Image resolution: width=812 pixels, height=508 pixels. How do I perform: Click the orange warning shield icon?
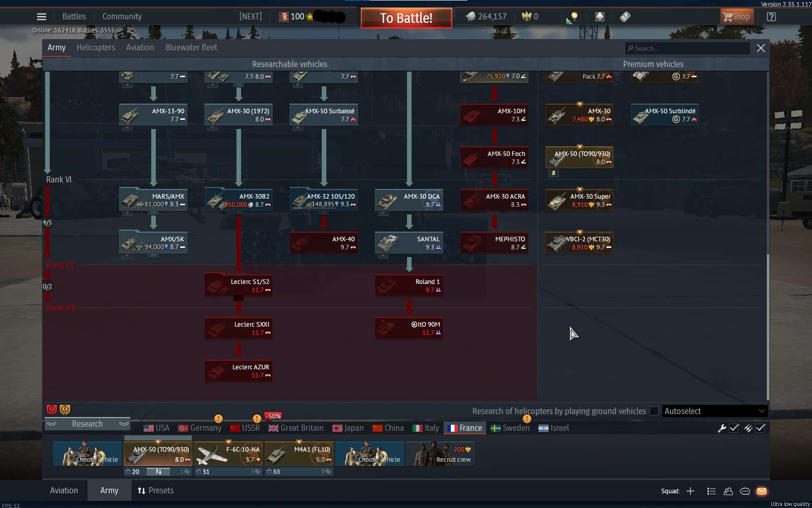pyautogui.click(x=65, y=409)
